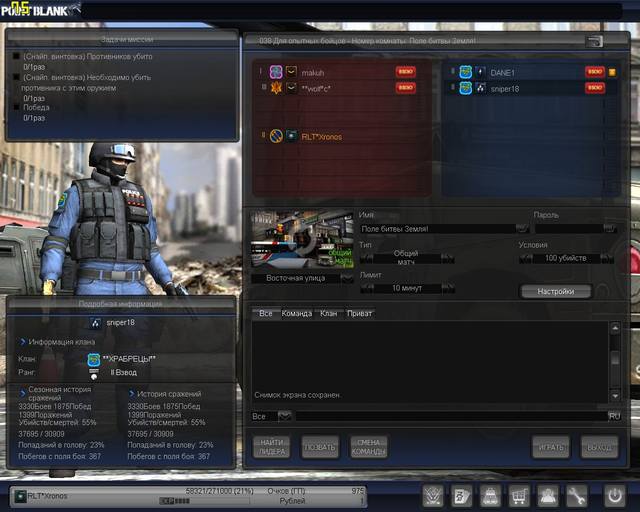Click the СМЕНА КОМАНДЫ button
Screen dimensions: 640x512
coord(369,447)
